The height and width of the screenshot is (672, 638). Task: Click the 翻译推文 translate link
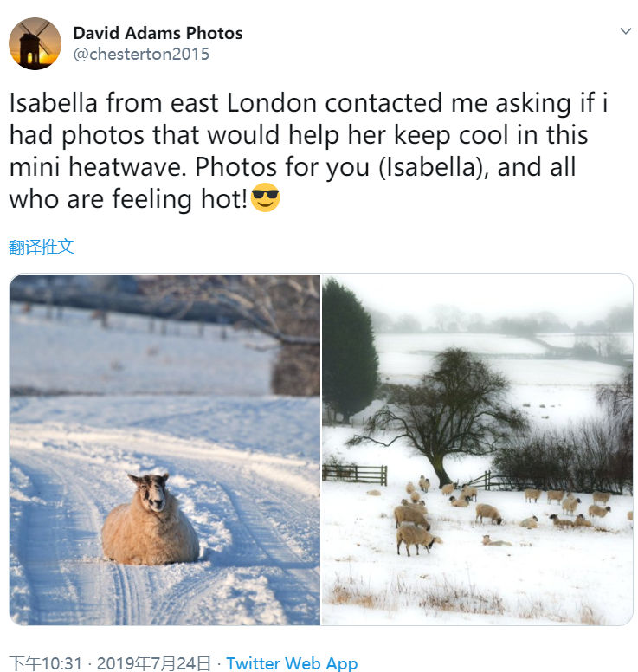[x=42, y=247]
